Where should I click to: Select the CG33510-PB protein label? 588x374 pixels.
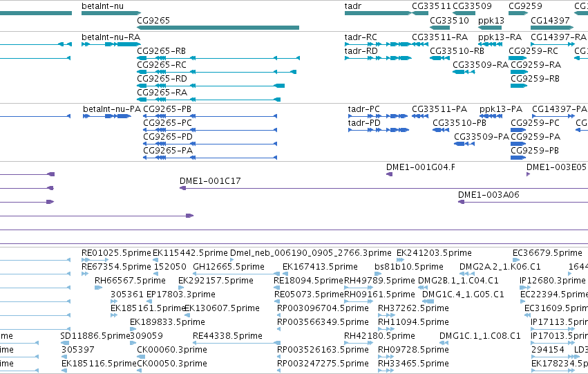coord(459,123)
